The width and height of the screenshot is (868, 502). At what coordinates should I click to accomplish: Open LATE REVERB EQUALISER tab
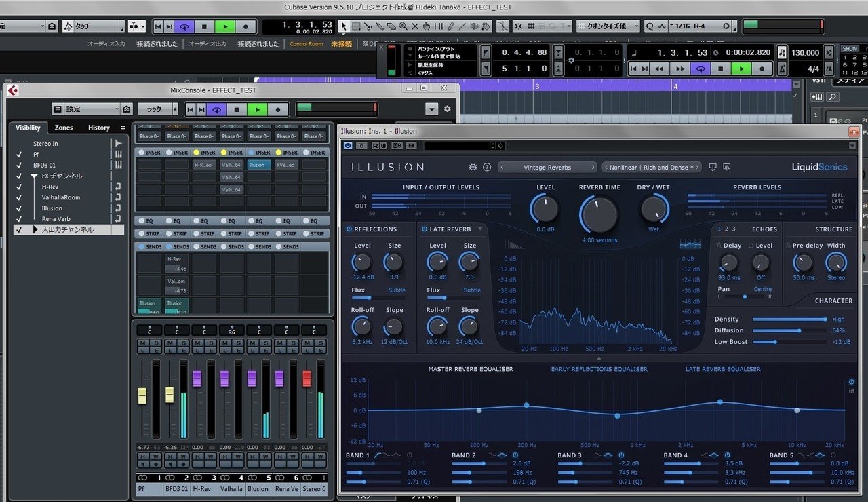coord(723,369)
